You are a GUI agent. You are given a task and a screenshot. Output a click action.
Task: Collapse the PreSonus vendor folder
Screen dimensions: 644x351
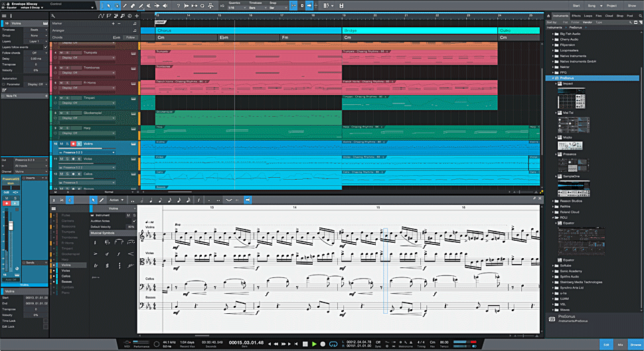click(x=553, y=78)
